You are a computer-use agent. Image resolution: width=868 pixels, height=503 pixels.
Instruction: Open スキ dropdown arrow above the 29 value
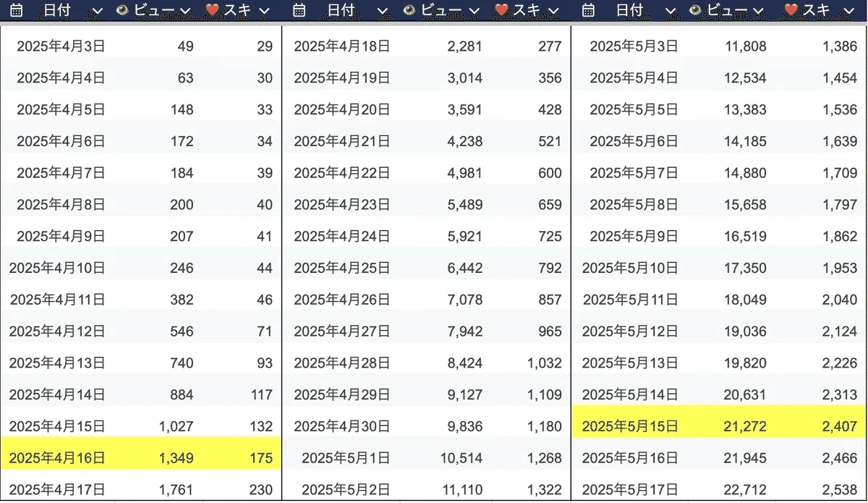click(x=264, y=11)
